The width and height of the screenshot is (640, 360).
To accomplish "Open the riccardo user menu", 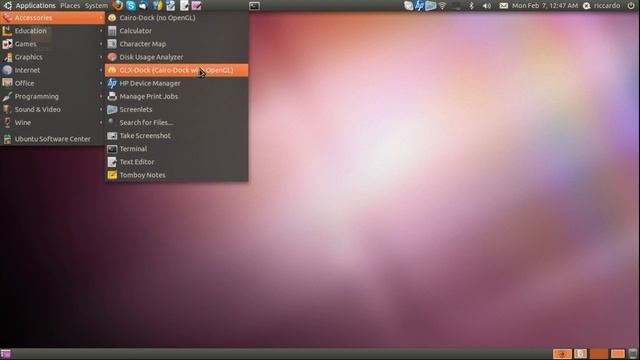I will pyautogui.click(x=602, y=6).
